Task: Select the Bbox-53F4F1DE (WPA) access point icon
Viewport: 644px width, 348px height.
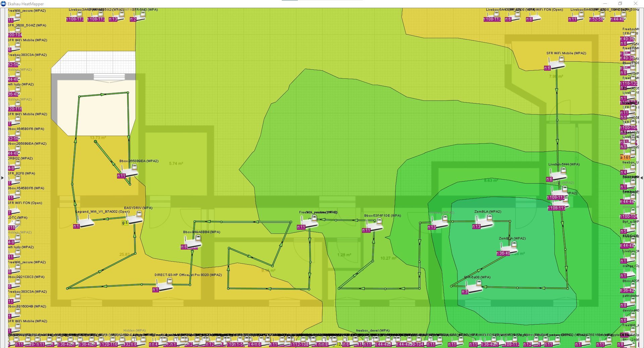Action: point(375,225)
